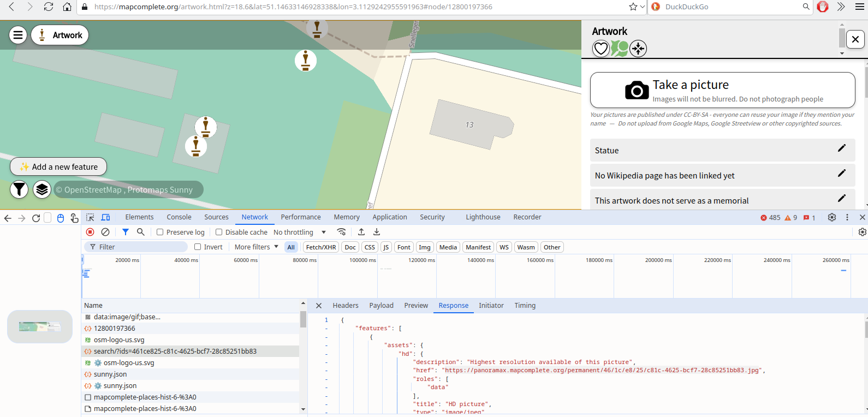Toggle touch mode hand icon in screencast bar

pos(74,218)
